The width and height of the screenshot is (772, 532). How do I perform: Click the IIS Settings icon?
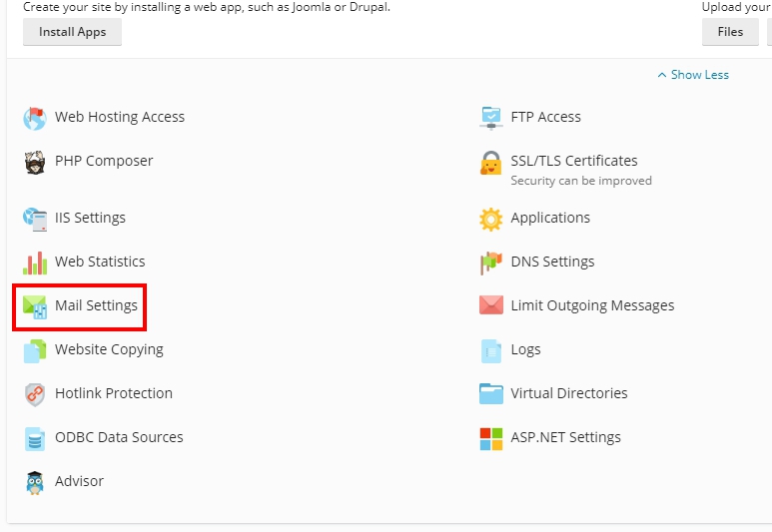tap(35, 219)
